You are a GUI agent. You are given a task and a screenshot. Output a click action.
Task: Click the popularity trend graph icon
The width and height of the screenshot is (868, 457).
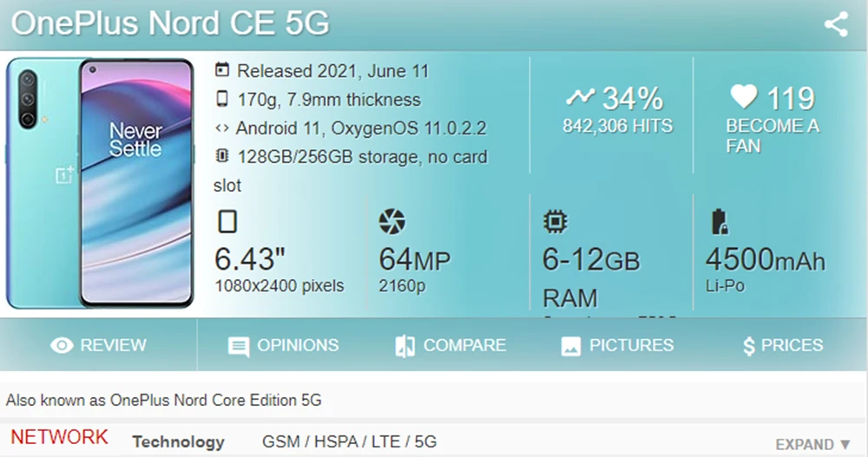(580, 97)
